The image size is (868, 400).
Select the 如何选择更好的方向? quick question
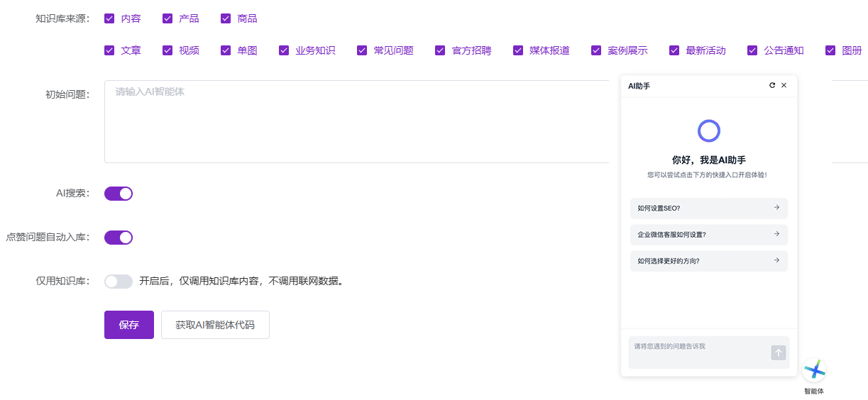pyautogui.click(x=709, y=260)
